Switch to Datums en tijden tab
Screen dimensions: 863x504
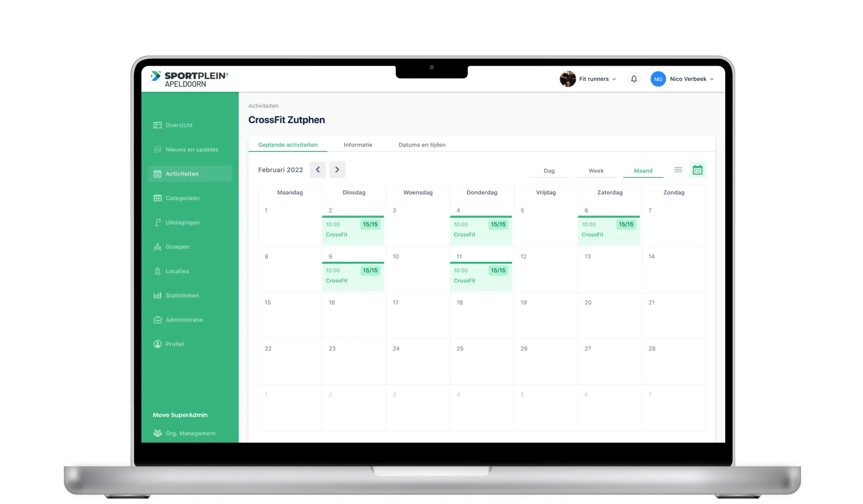[x=422, y=145]
